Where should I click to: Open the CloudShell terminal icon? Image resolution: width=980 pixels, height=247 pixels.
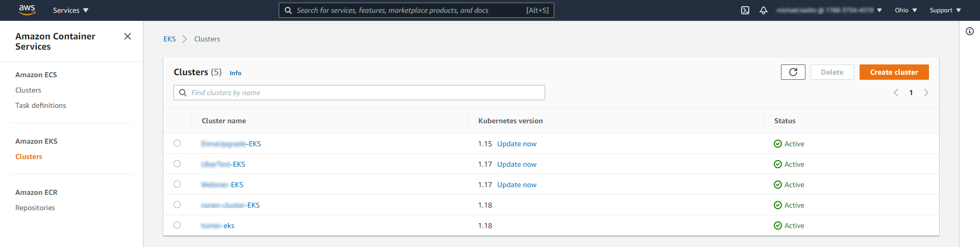coord(745,10)
